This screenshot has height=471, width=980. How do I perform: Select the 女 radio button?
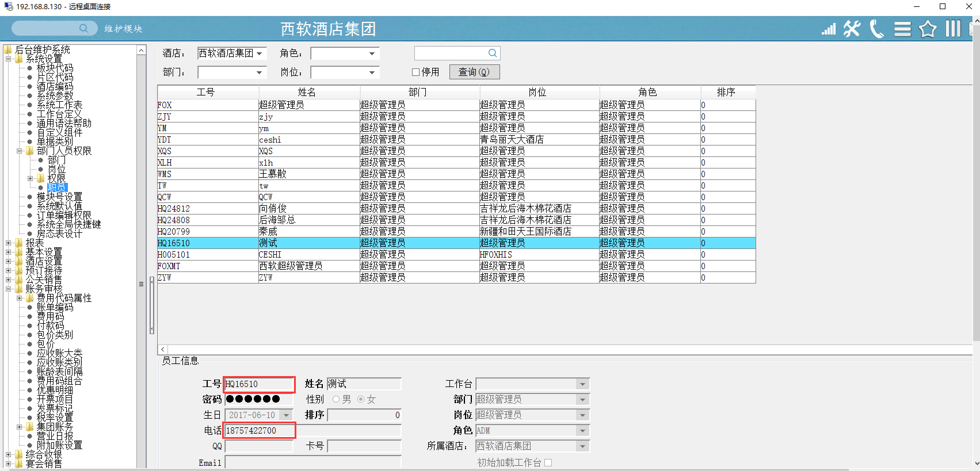[x=361, y=399]
